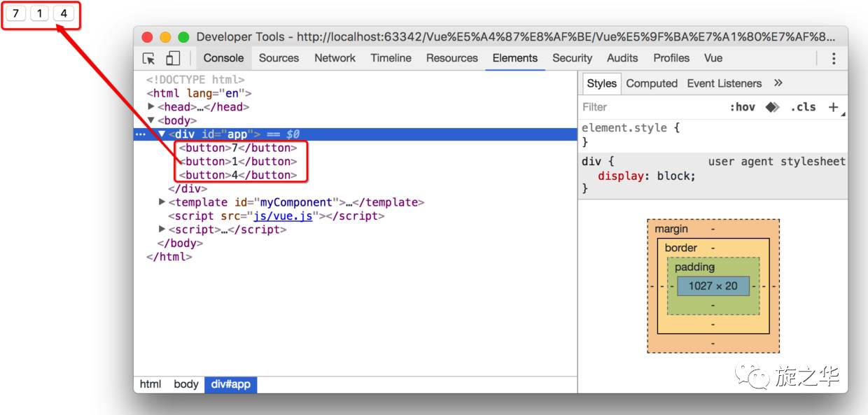868x415 pixels.
Task: Open the Event Listeners sidebar tab
Action: tap(724, 83)
